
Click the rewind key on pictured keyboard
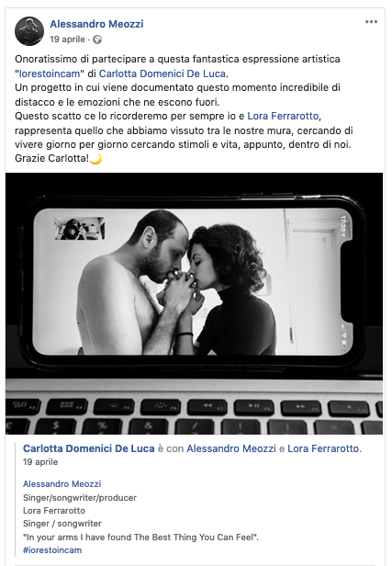tap(207, 406)
